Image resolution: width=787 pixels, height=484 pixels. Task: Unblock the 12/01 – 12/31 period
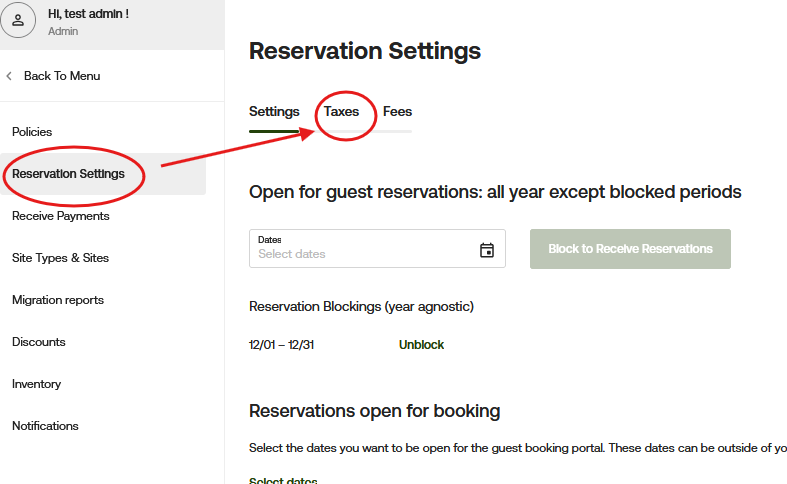[421, 345]
